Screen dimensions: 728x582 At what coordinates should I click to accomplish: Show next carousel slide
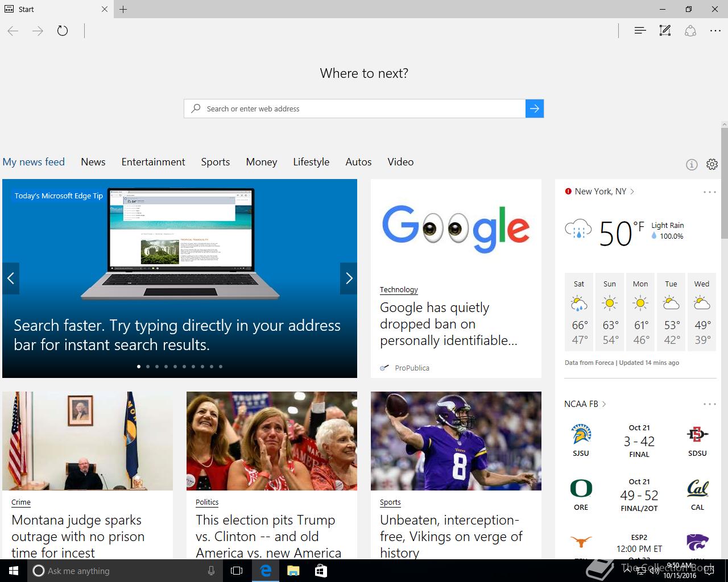click(349, 278)
